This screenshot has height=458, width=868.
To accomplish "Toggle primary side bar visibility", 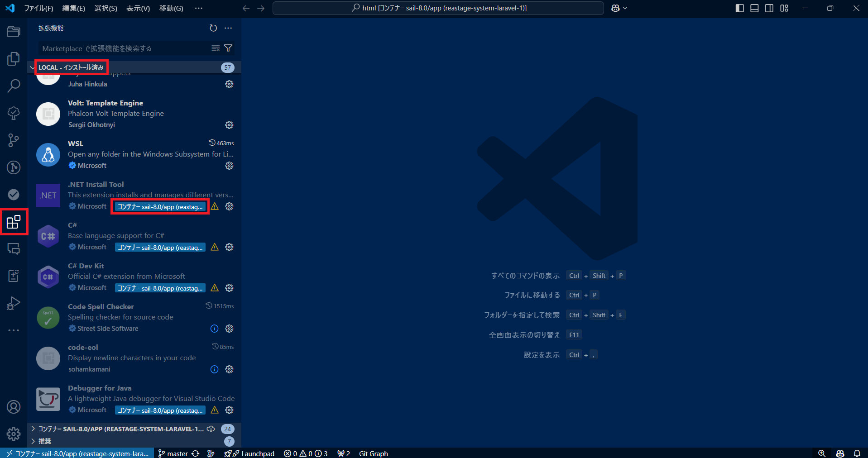I will [x=740, y=8].
